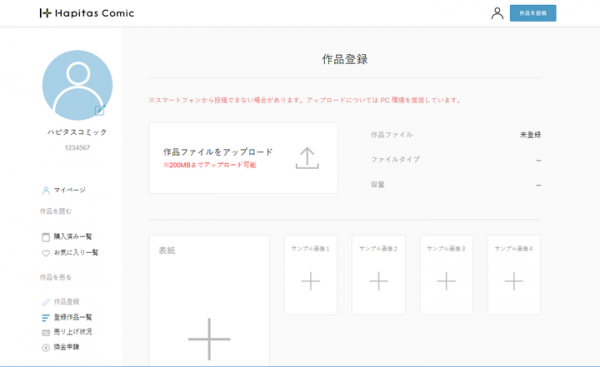Click the blue 作品を投稿 button

533,13
